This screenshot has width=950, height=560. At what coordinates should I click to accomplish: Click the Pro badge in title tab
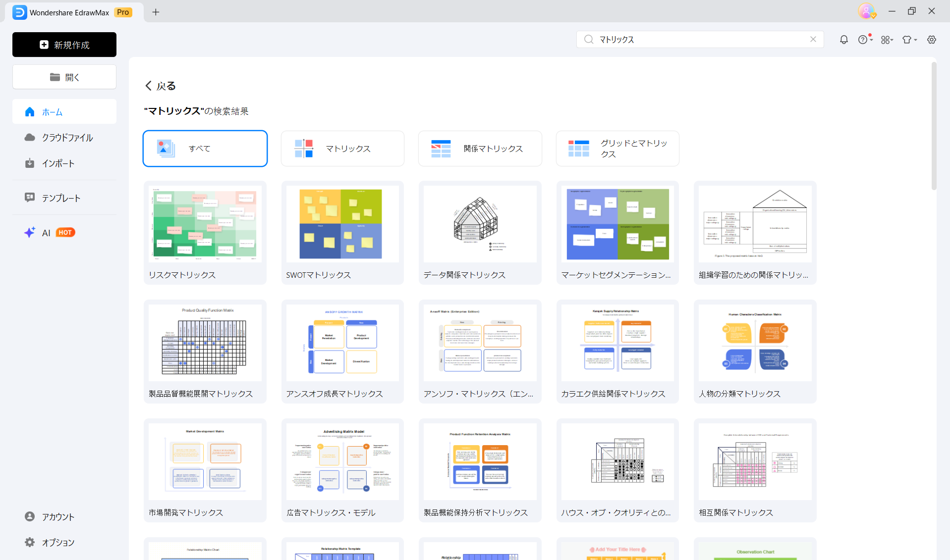pos(123,12)
